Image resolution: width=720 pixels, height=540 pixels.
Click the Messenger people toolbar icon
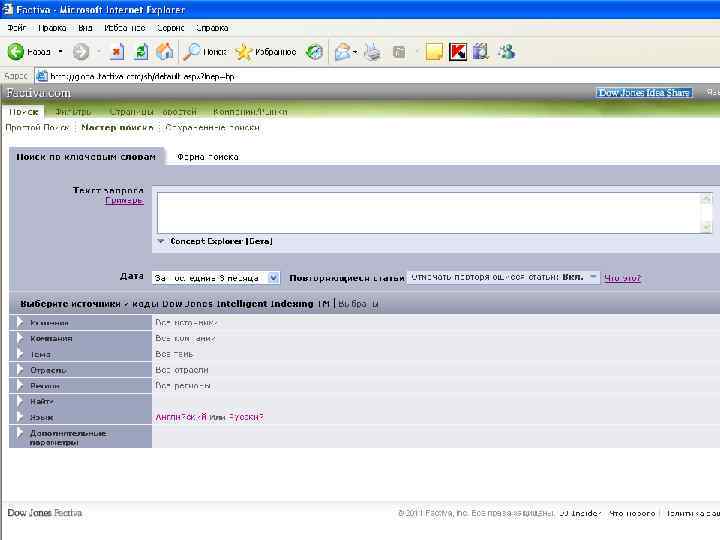tap(507, 52)
